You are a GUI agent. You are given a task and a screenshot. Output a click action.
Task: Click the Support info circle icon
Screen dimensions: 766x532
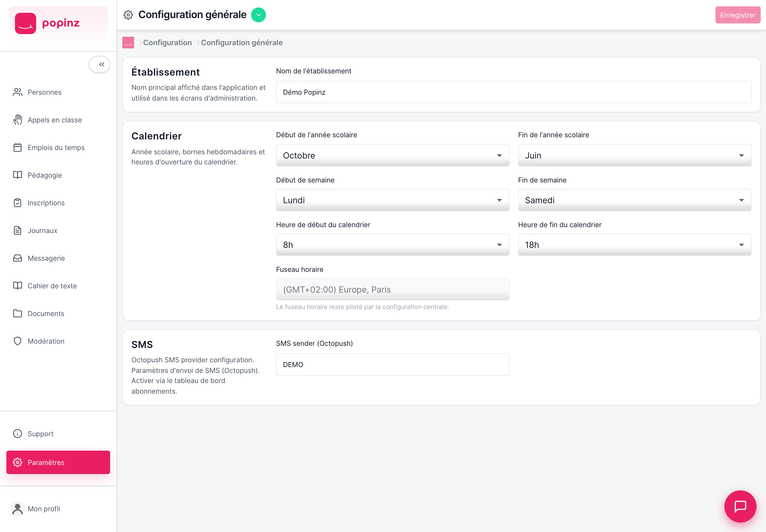click(x=17, y=433)
